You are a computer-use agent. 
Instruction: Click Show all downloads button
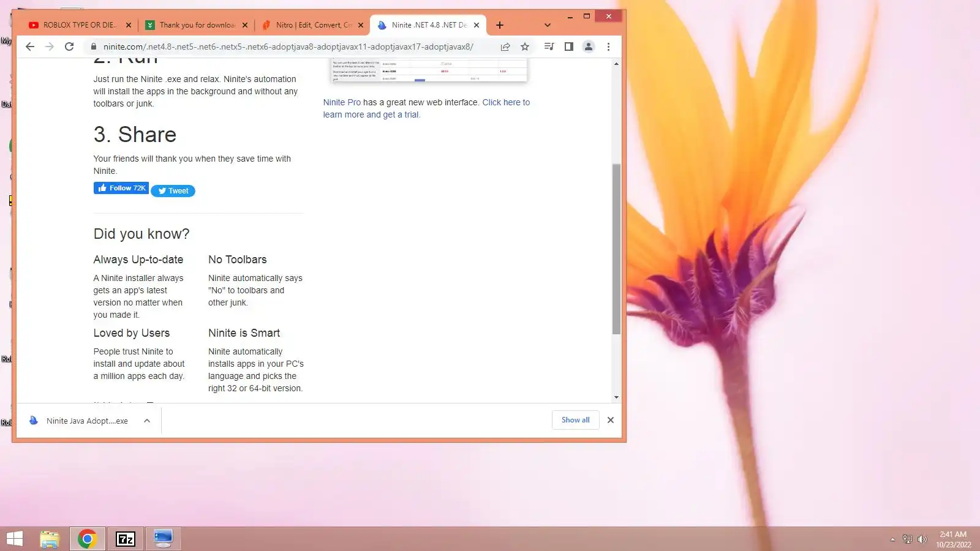pyautogui.click(x=576, y=420)
